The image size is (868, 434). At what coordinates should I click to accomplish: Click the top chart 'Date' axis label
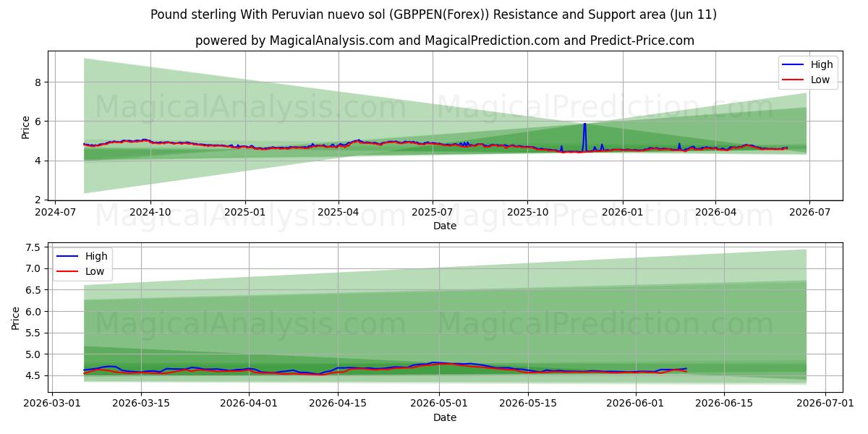click(x=444, y=226)
